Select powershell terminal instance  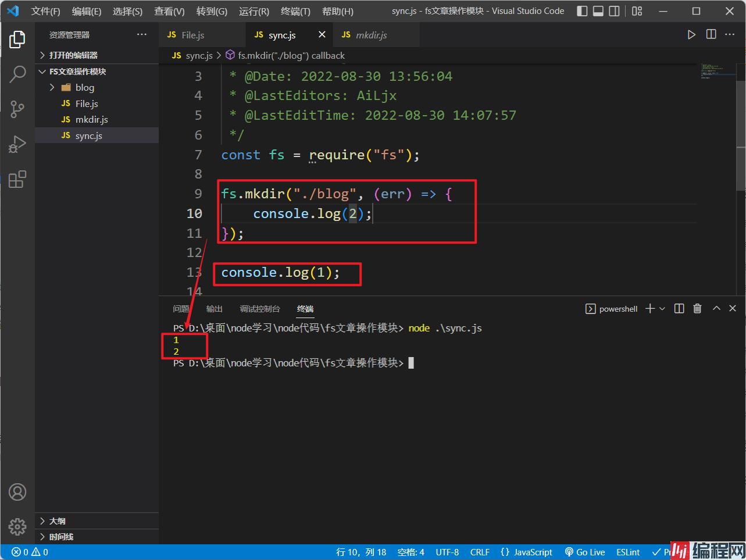(x=612, y=309)
